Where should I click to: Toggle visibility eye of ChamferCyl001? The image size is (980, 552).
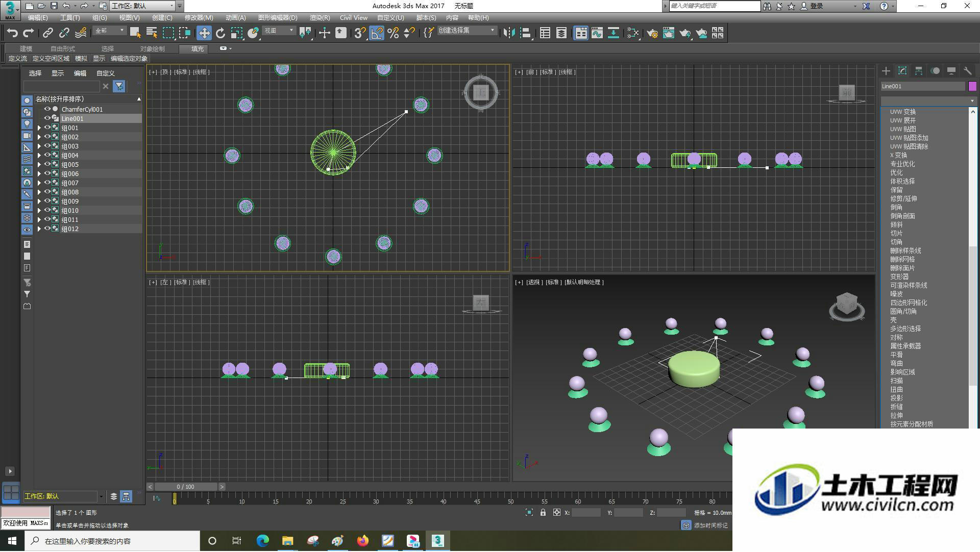point(47,109)
